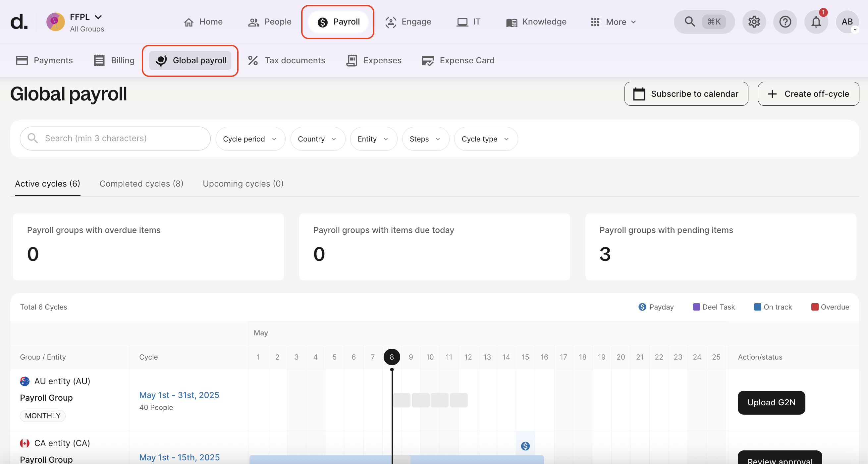Click the FFPL organization avatar
Screen dimensions: 868x464
(x=56, y=22)
